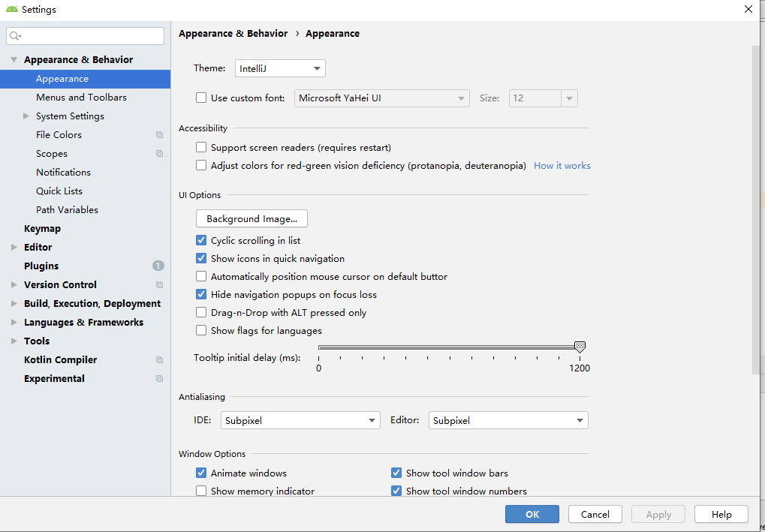The height and width of the screenshot is (532, 765).
Task: Uncheck Cyclic scrolling in list
Action: [x=201, y=241]
